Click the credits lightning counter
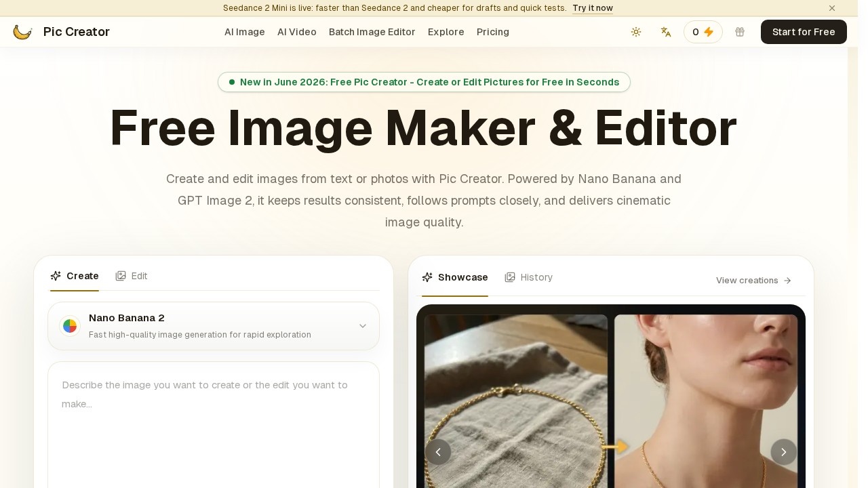 tap(703, 32)
